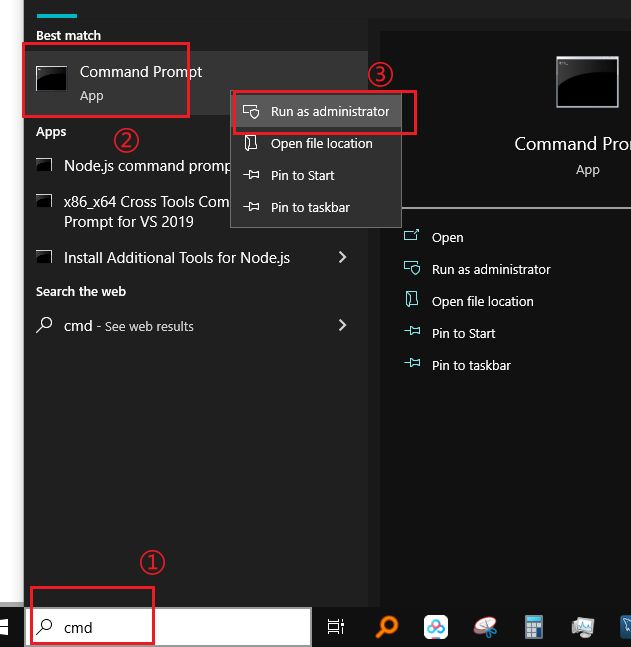Click the Node.js command prompt icon
Screen dimensions: 631x647
click(x=44, y=166)
